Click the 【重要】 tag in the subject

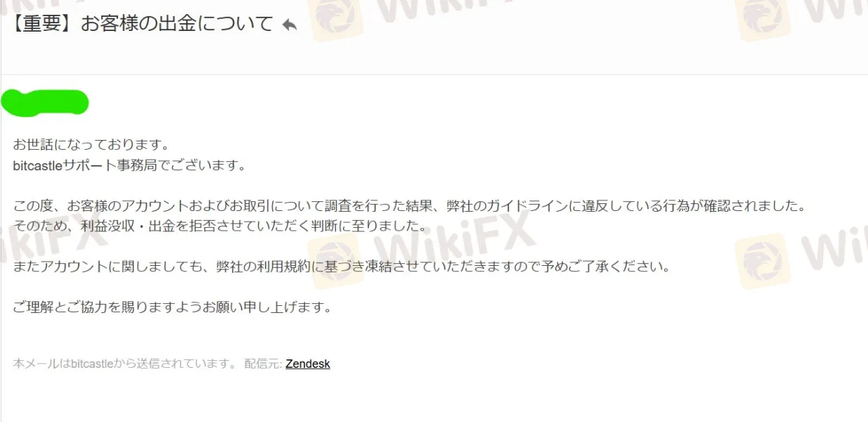coord(44,24)
